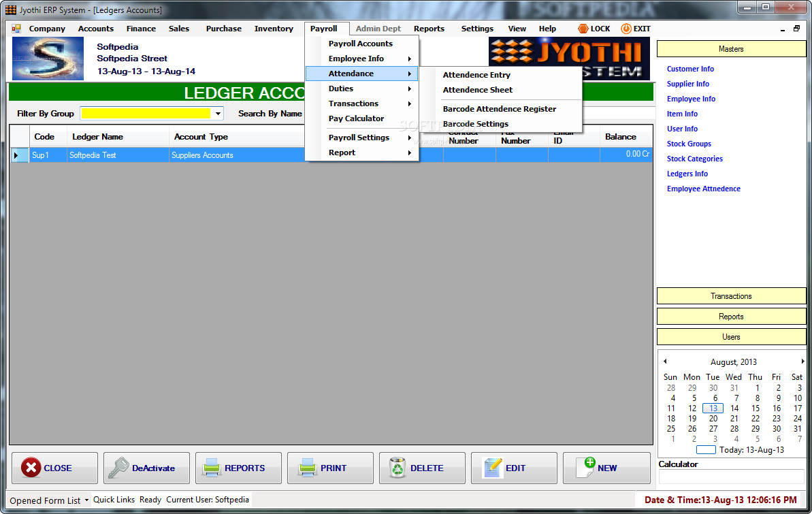Open the Inventory menu
Viewport: 812px width, 514px height.
[x=274, y=29]
